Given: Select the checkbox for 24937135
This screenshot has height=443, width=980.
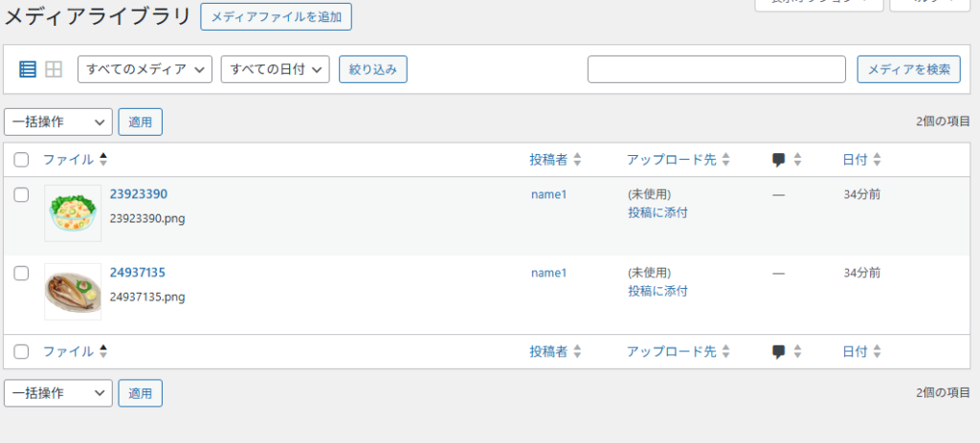Looking at the screenshot, I should 21,274.
